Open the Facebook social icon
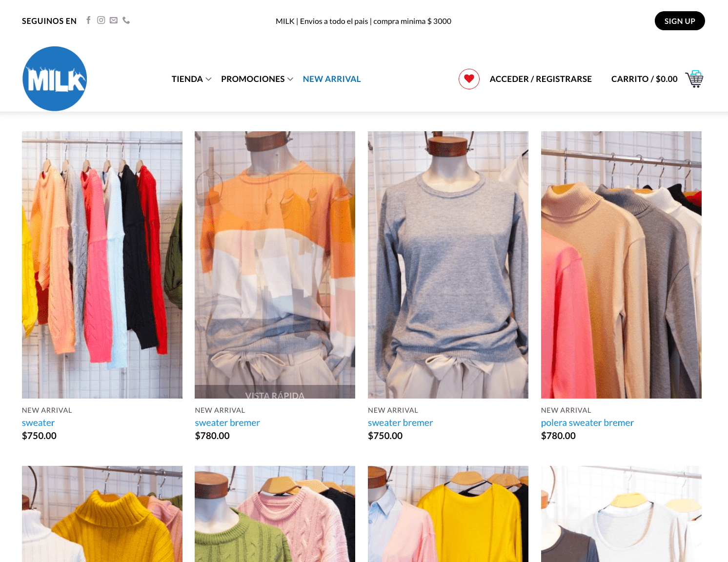 pyautogui.click(x=88, y=20)
